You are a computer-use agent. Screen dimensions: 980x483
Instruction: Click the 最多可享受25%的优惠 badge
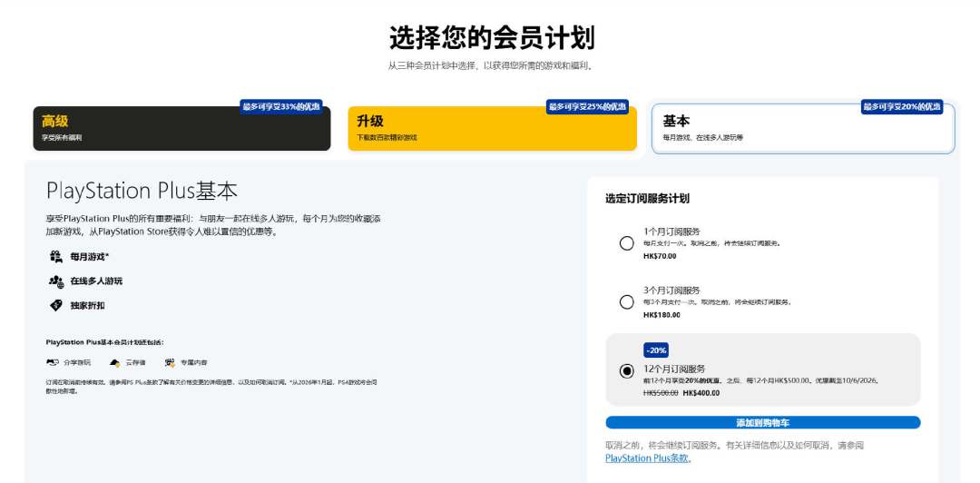pos(587,107)
